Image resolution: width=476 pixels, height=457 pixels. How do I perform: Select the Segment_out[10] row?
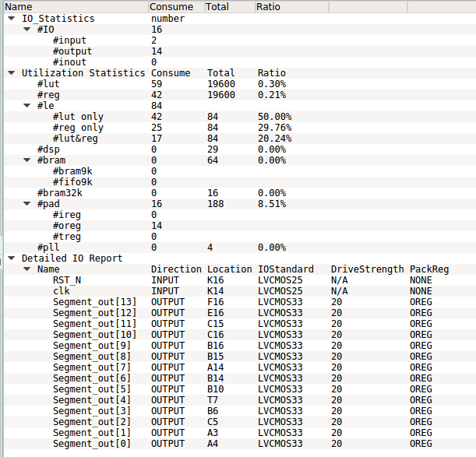pyautogui.click(x=240, y=335)
